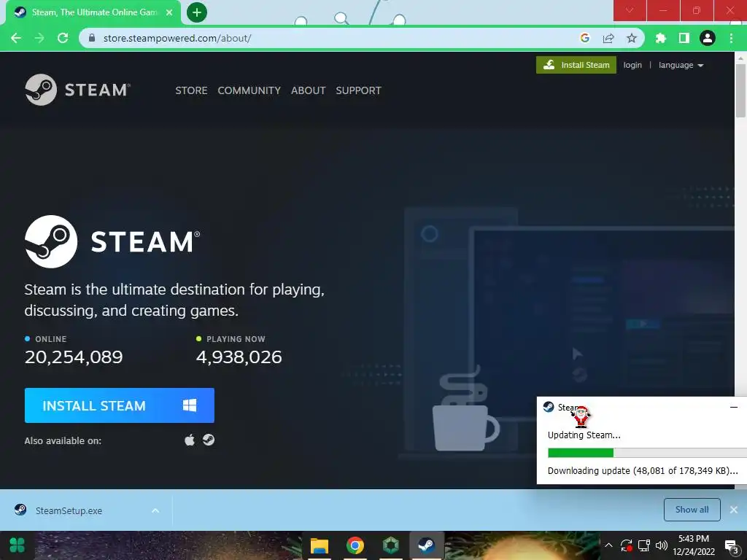Open File Explorer from the taskbar
This screenshot has width=747, height=560.
pos(320,545)
